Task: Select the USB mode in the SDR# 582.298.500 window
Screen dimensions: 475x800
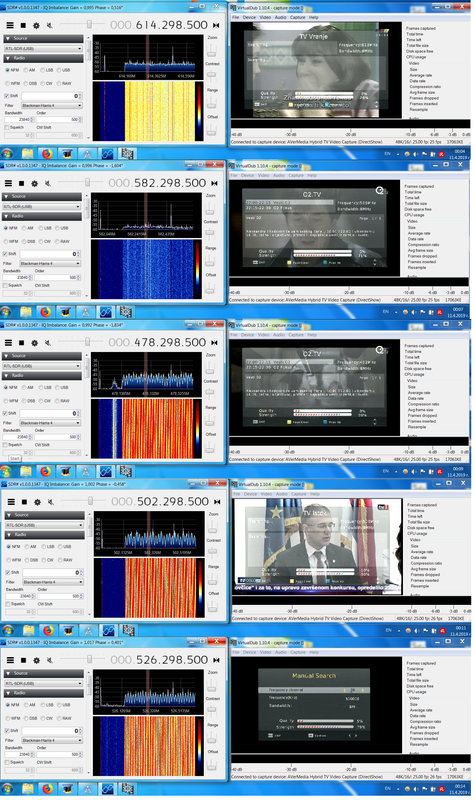Action: point(62,229)
